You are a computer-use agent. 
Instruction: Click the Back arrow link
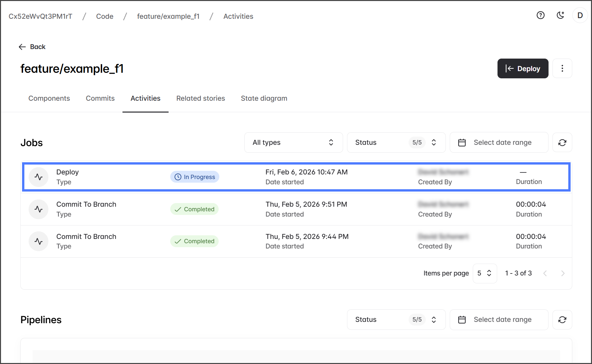[32, 47]
